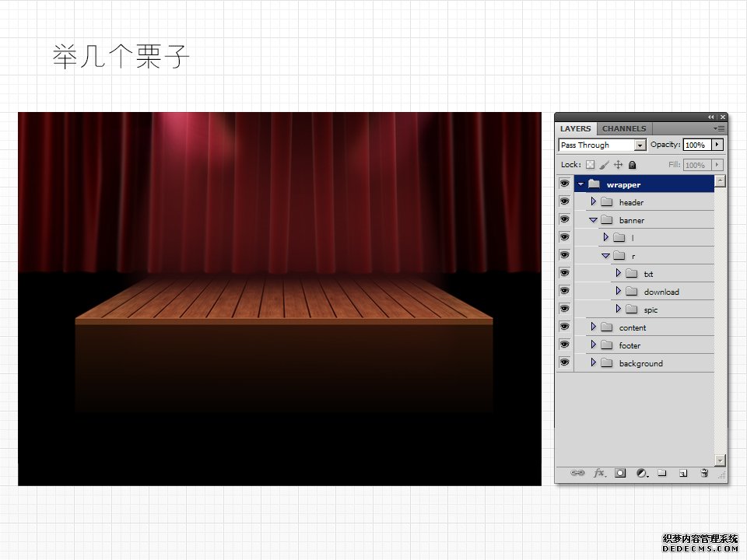747x560 pixels.
Task: Open the Opacity slider arrow
Action: tap(717, 145)
